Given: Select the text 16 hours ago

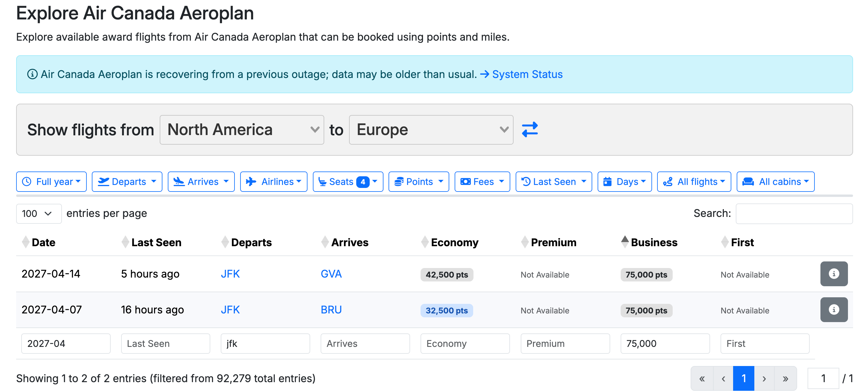Looking at the screenshot, I should click(x=153, y=310).
